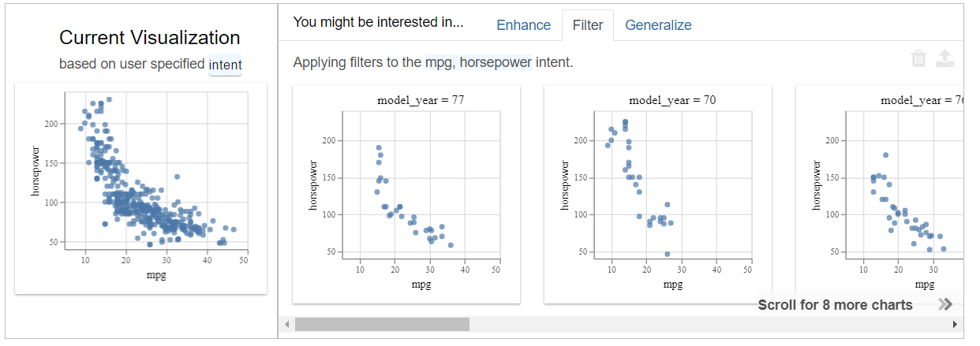The width and height of the screenshot is (980, 346).
Task: Switch to the Enhance tab
Action: tap(523, 25)
